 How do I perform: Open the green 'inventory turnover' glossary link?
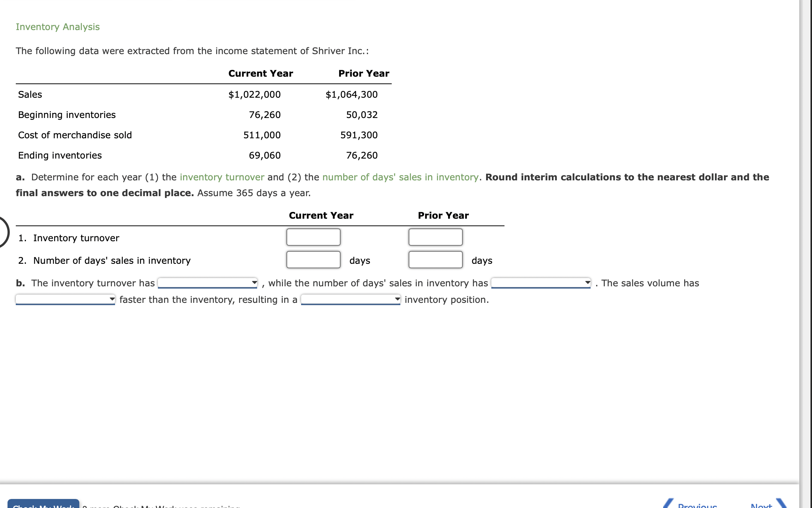[222, 177]
